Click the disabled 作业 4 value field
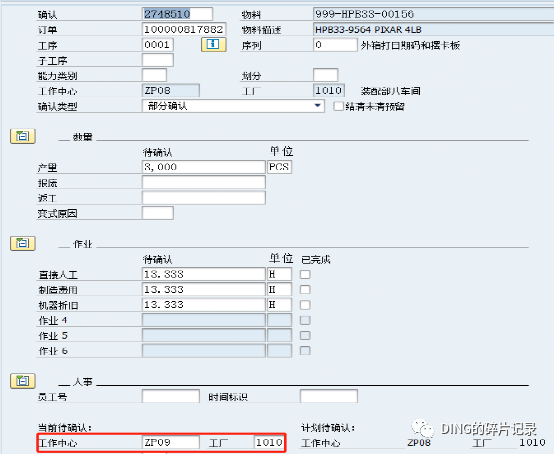The width and height of the screenshot is (554, 454). click(x=204, y=320)
